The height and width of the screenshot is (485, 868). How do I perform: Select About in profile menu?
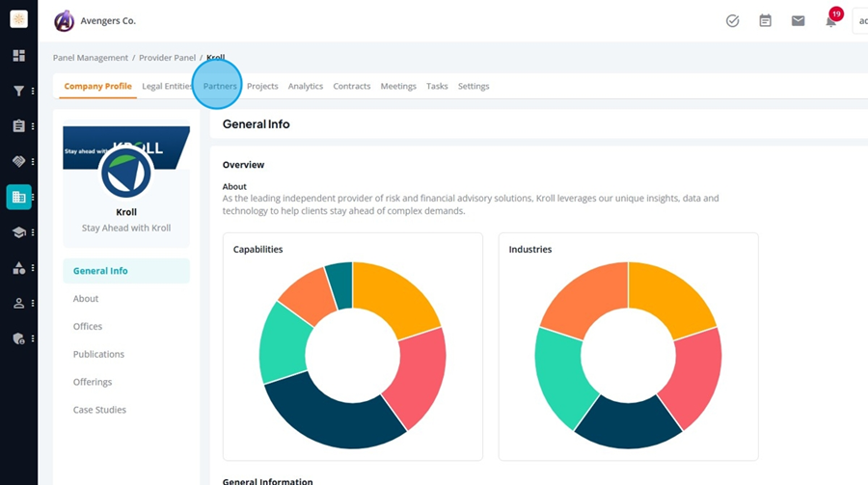86,298
